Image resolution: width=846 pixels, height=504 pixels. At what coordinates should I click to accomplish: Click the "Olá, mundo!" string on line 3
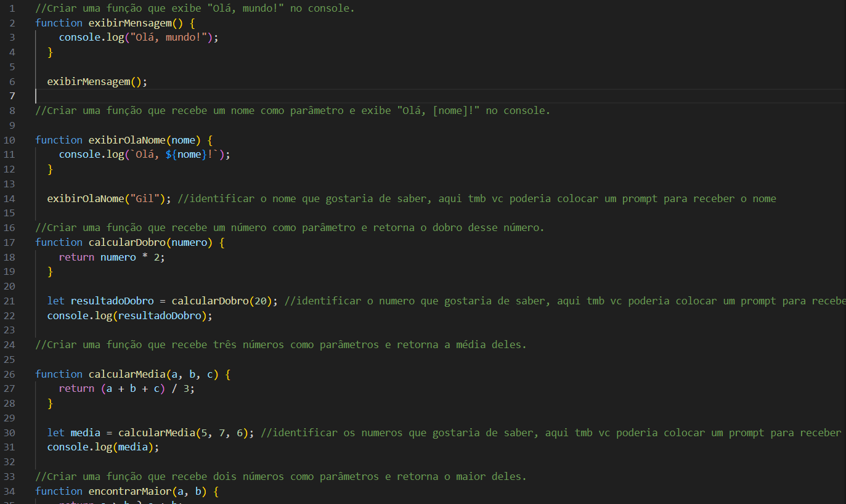[x=168, y=37]
